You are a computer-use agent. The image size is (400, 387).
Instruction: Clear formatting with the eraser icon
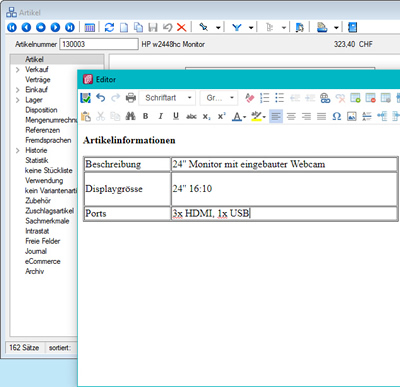pyautogui.click(x=249, y=98)
